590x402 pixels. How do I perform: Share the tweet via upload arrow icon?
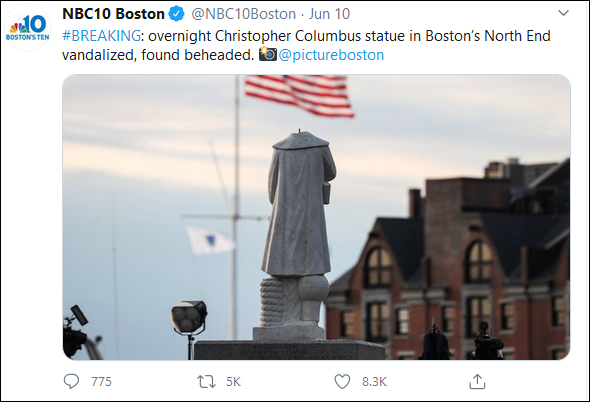coord(477,381)
